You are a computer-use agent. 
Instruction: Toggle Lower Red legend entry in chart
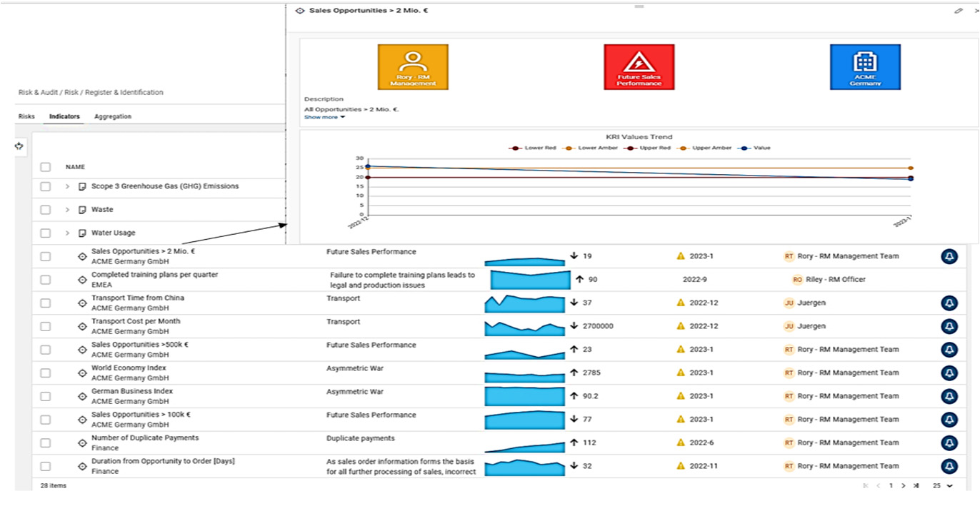532,148
